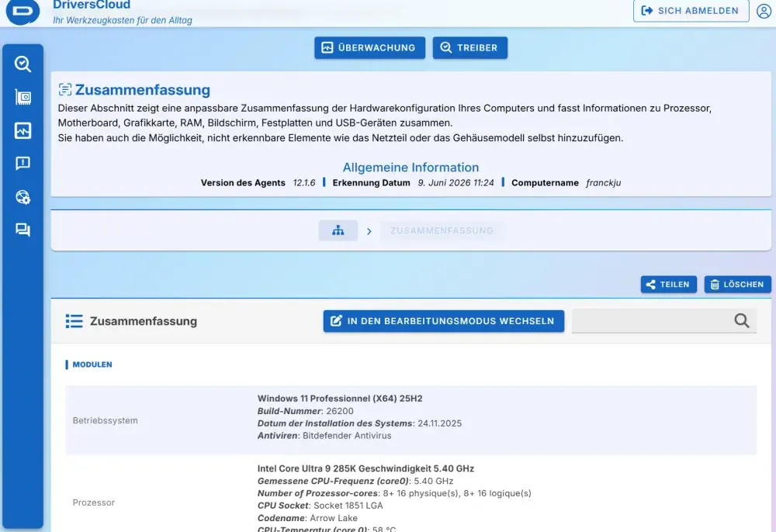
Task: Select the date 9. Juni 2026 11:24
Action: coord(456,183)
